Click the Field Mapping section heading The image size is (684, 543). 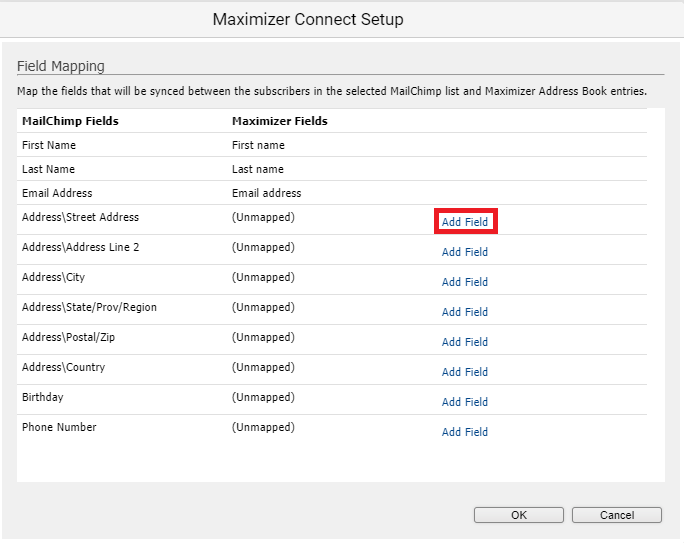point(61,66)
